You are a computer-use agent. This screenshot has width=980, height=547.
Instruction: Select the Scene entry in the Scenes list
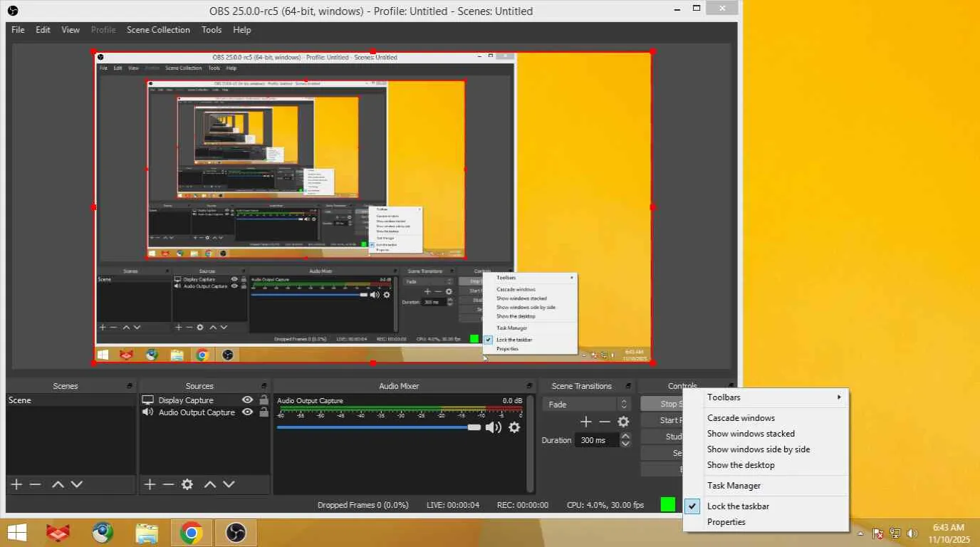pyautogui.click(x=71, y=400)
